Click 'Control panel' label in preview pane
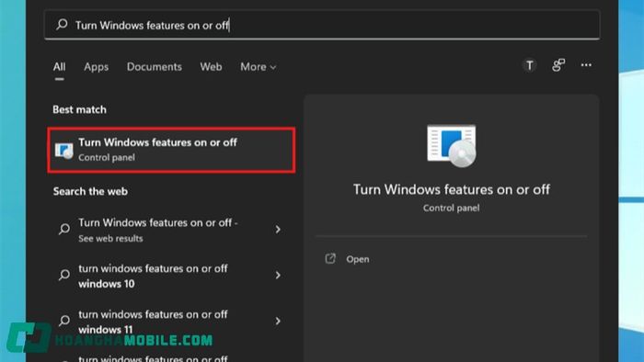 coord(452,209)
